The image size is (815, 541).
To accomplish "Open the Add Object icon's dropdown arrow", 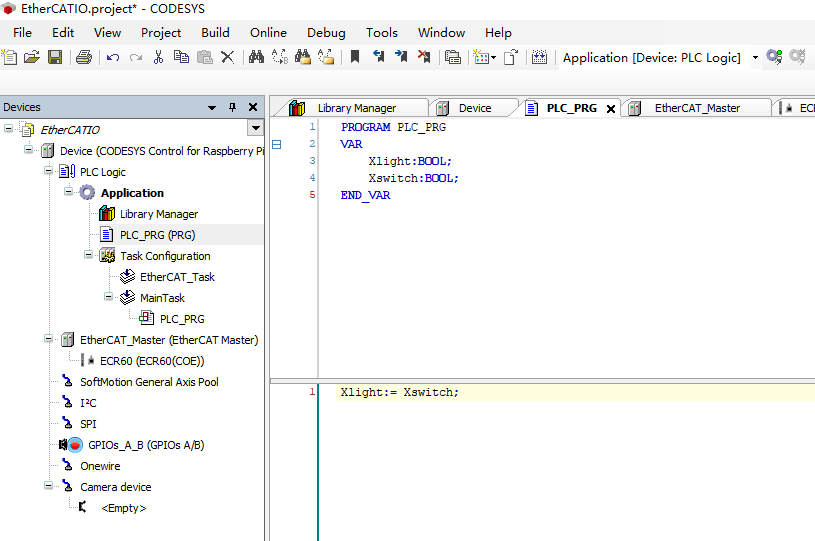I will tap(493, 57).
